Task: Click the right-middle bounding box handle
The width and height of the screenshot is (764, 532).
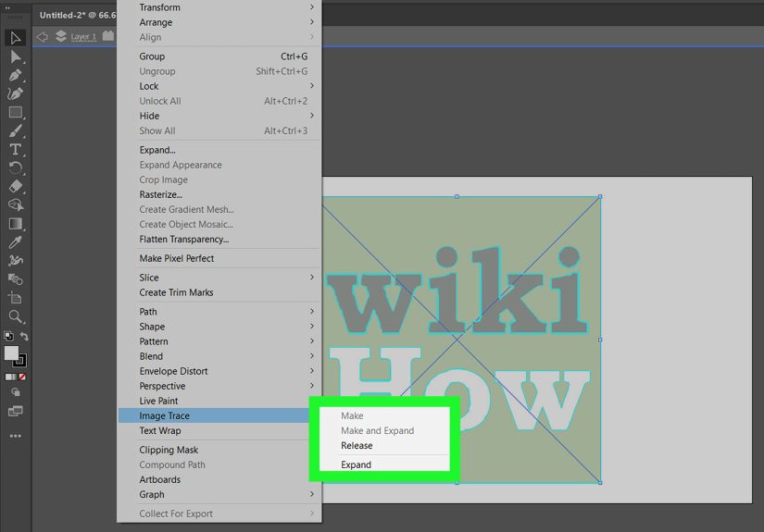Action: pyautogui.click(x=600, y=340)
